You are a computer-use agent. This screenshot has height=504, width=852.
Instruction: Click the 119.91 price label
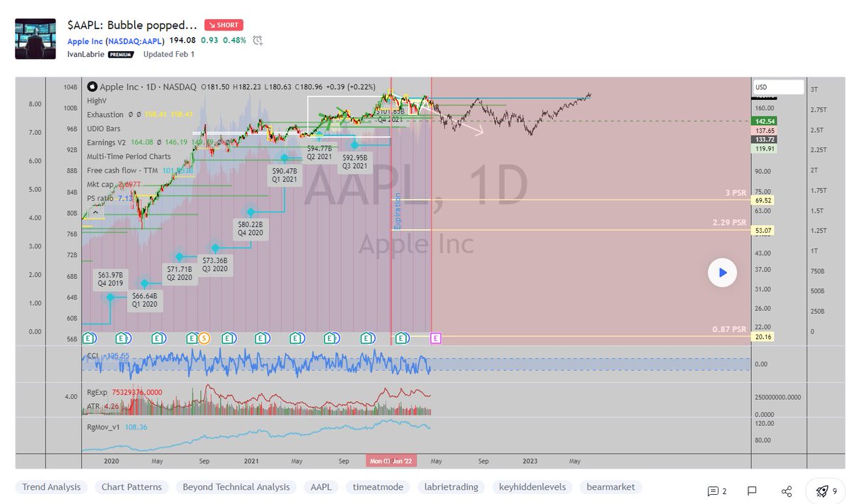(765, 148)
